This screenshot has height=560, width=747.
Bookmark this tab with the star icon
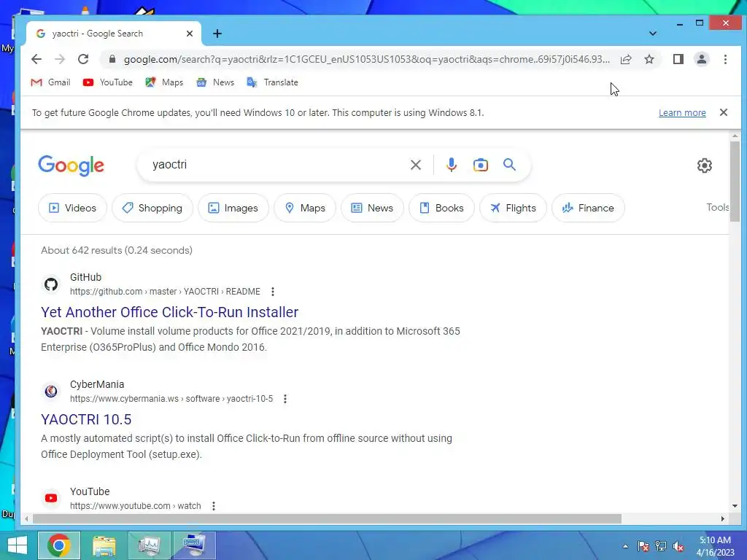(x=649, y=59)
